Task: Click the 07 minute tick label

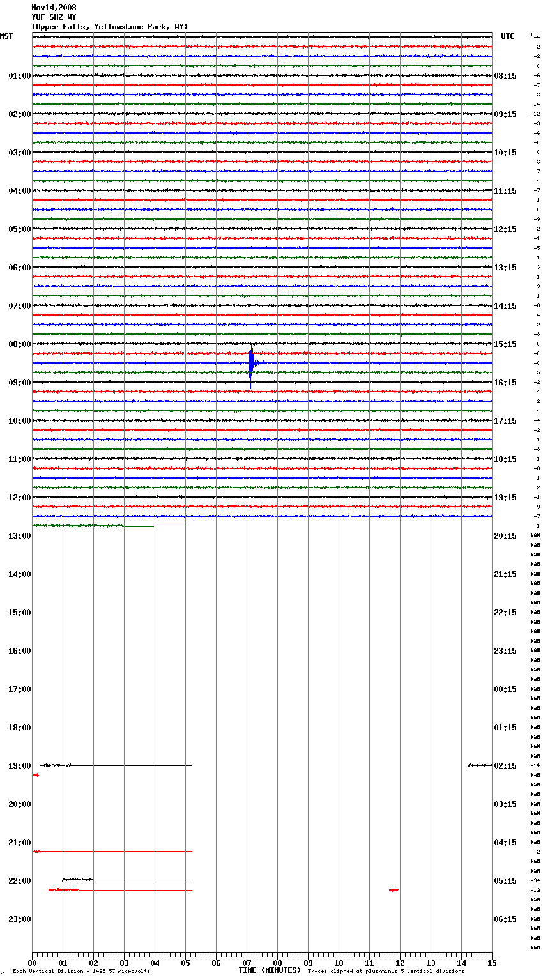Action: coord(247,963)
